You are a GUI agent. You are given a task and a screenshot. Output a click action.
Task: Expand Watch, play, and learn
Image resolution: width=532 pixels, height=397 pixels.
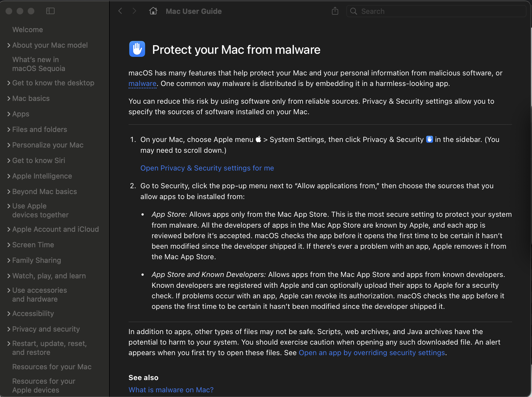[9, 276]
